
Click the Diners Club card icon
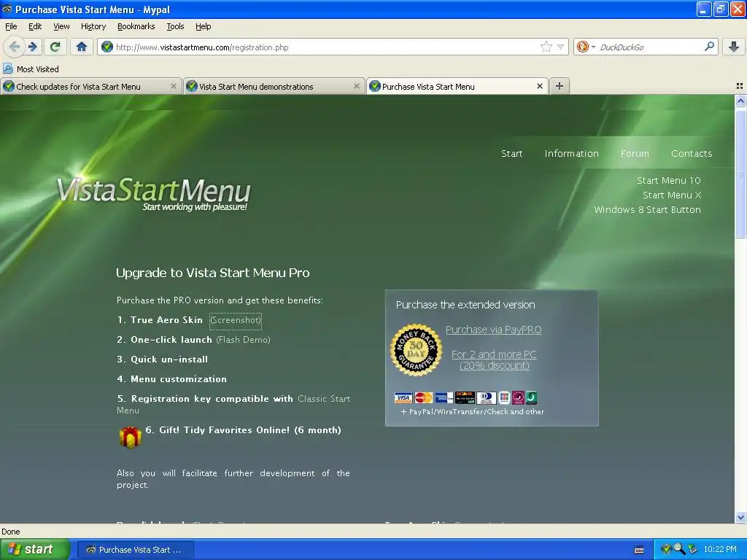coord(486,397)
